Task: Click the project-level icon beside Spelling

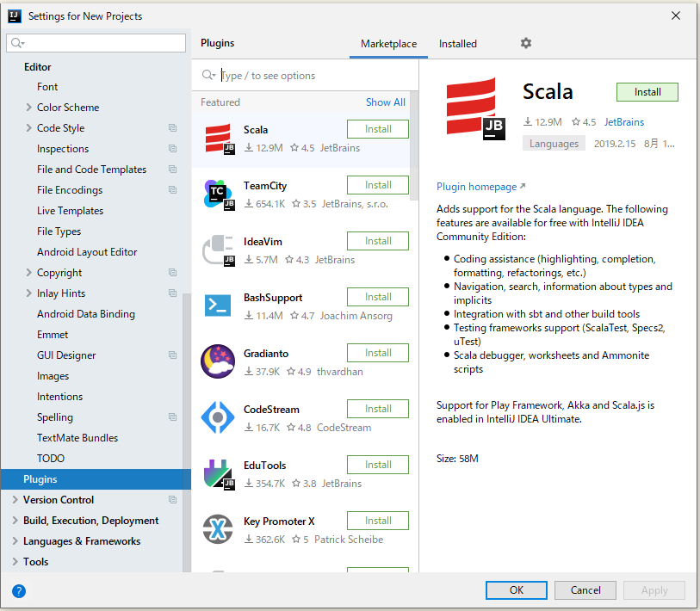Action: (x=173, y=417)
